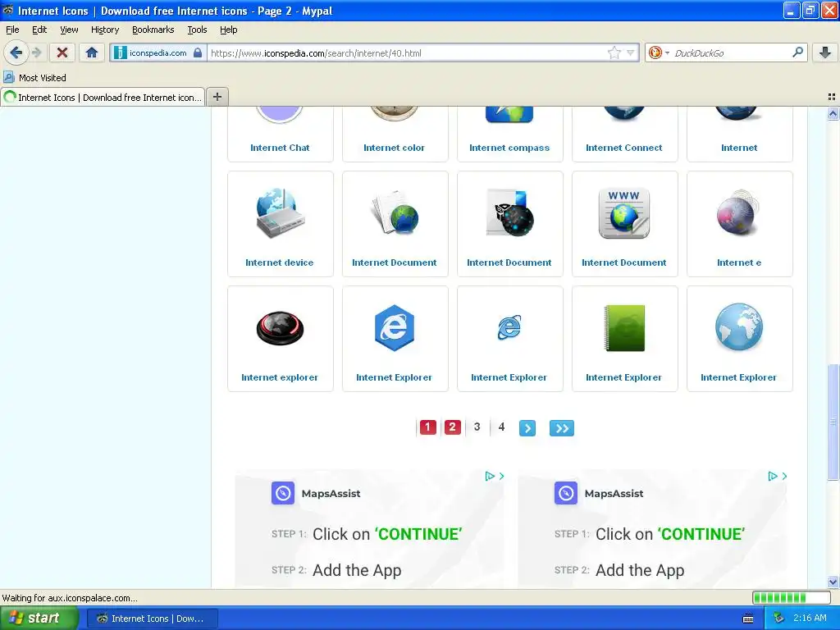Click the iconspedia.com site identity lock
This screenshot has height=630, width=840.
198,52
